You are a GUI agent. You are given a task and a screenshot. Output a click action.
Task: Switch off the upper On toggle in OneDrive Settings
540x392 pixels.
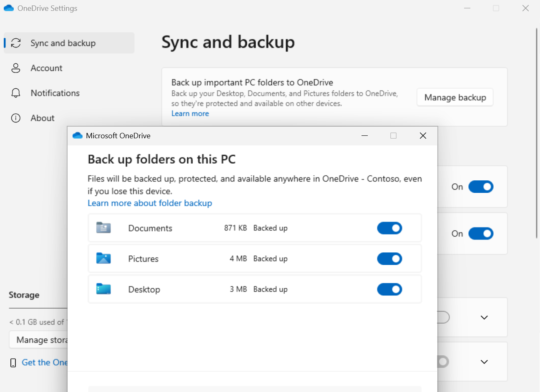pyautogui.click(x=481, y=187)
